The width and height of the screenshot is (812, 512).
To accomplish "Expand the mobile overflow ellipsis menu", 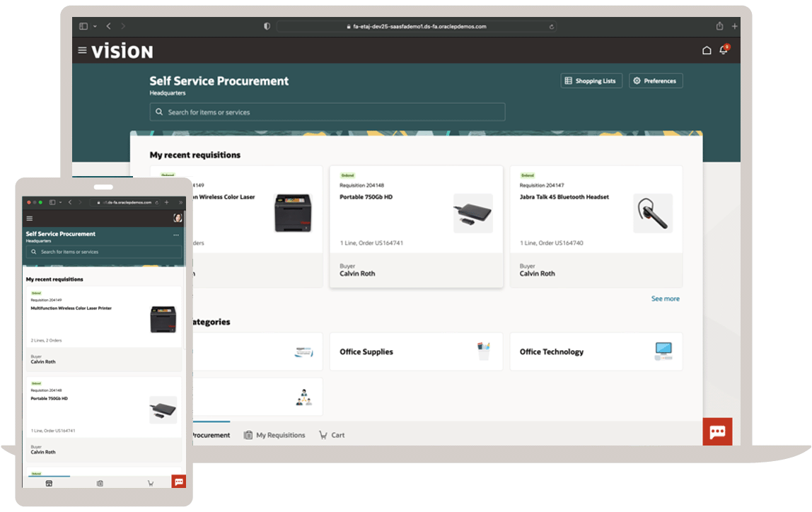I will (175, 235).
